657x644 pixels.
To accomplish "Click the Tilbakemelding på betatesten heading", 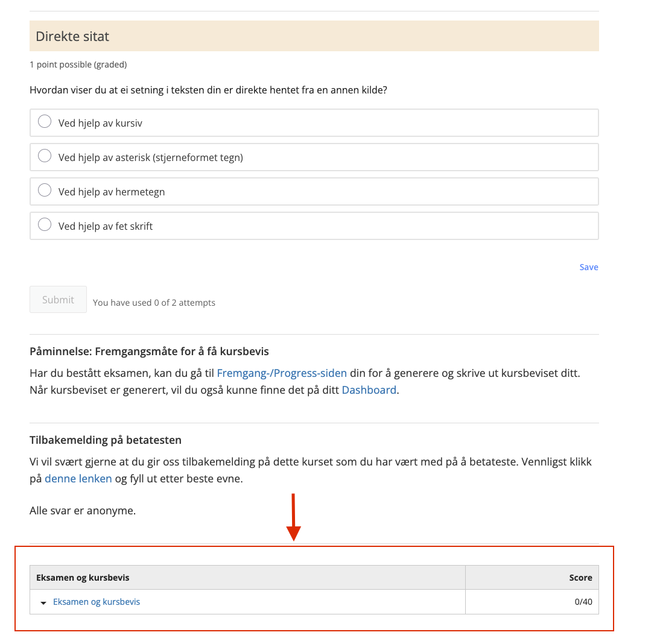I will click(106, 440).
